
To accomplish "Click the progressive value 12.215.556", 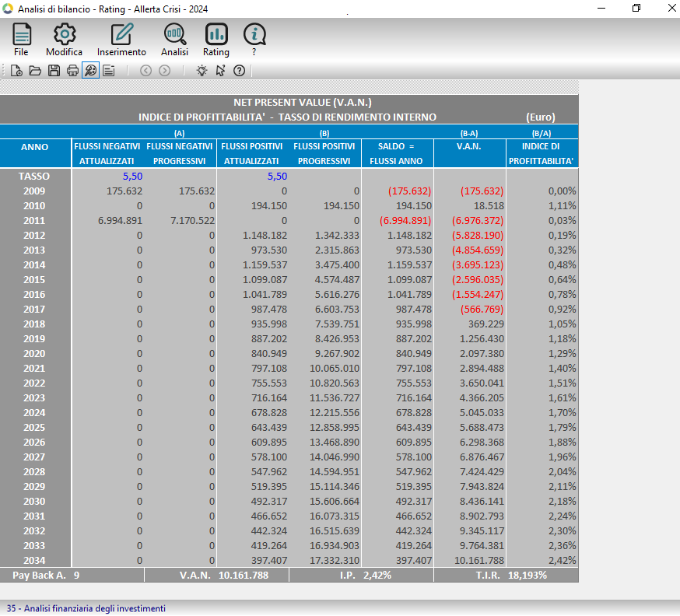I will (335, 413).
